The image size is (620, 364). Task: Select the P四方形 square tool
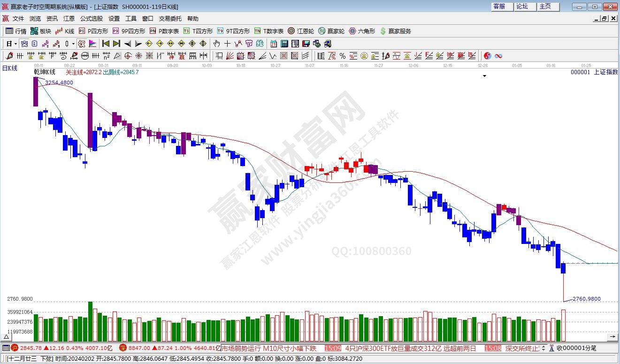click(93, 31)
